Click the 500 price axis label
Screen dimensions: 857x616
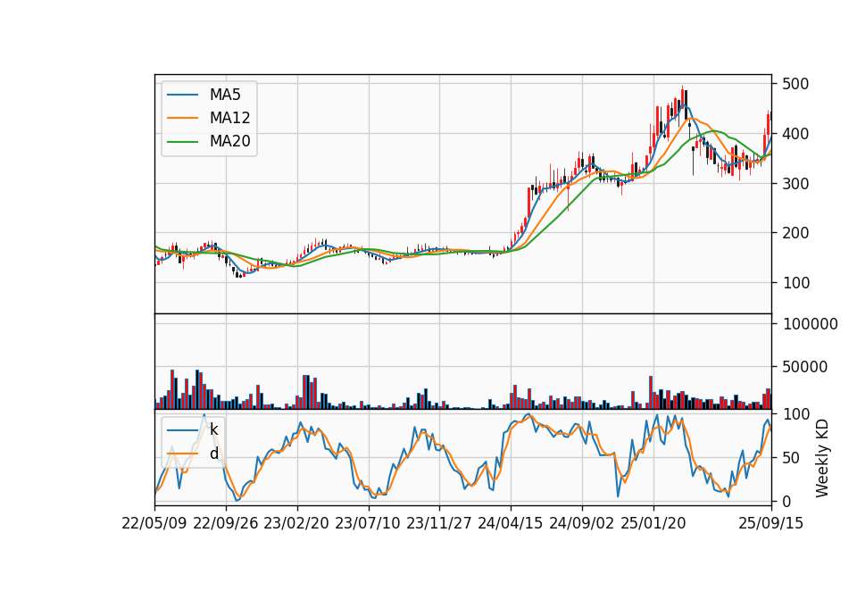(x=795, y=84)
